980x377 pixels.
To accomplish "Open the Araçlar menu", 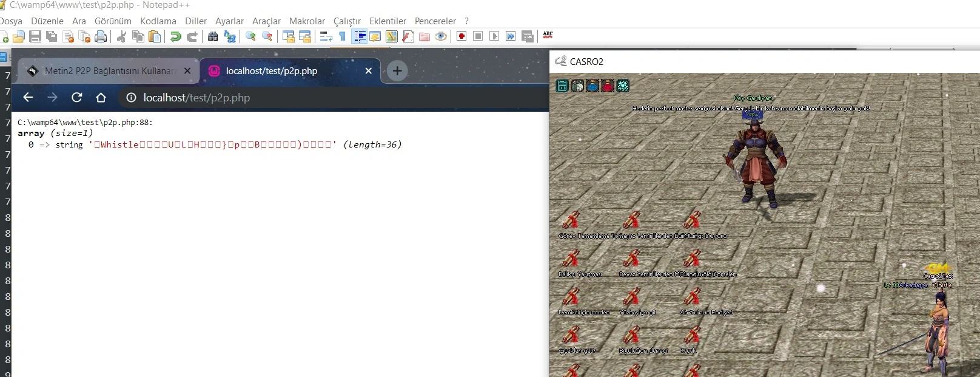I will pos(266,21).
